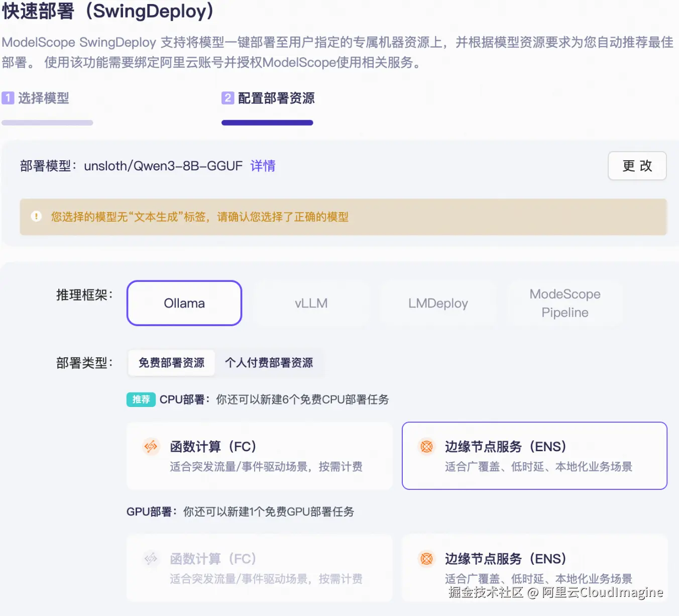The width and height of the screenshot is (679, 616).
Task: Click text 你还可以新建6个免费CPU部署任务
Action: pyautogui.click(x=302, y=399)
